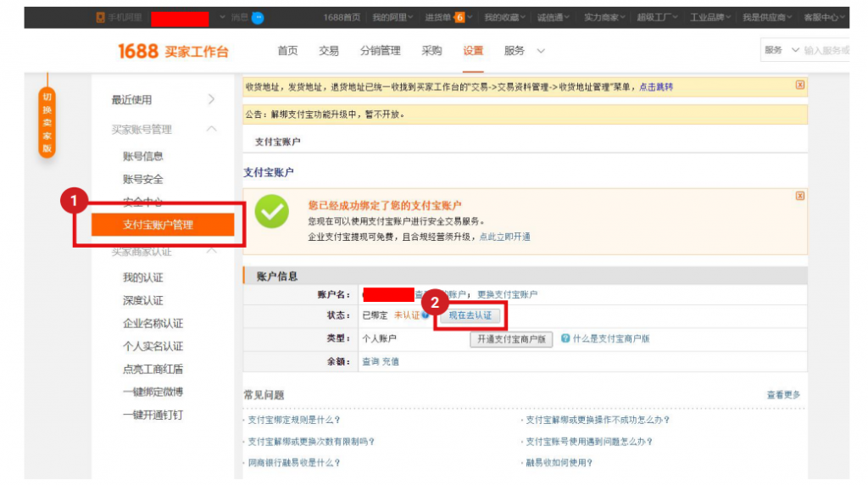Screen dimensions: 868x485
Task: Click the help icon before 什么是支付宝商户版
Action: coord(565,338)
